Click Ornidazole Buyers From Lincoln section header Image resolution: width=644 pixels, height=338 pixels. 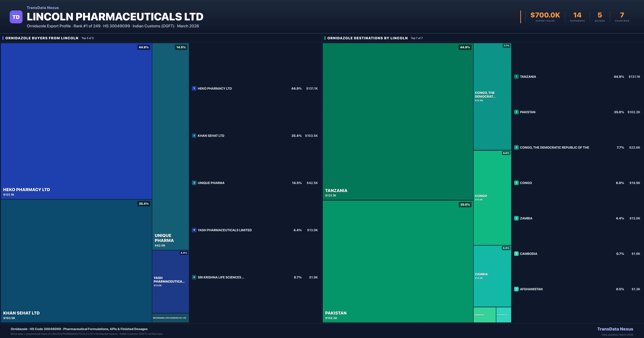click(x=42, y=38)
